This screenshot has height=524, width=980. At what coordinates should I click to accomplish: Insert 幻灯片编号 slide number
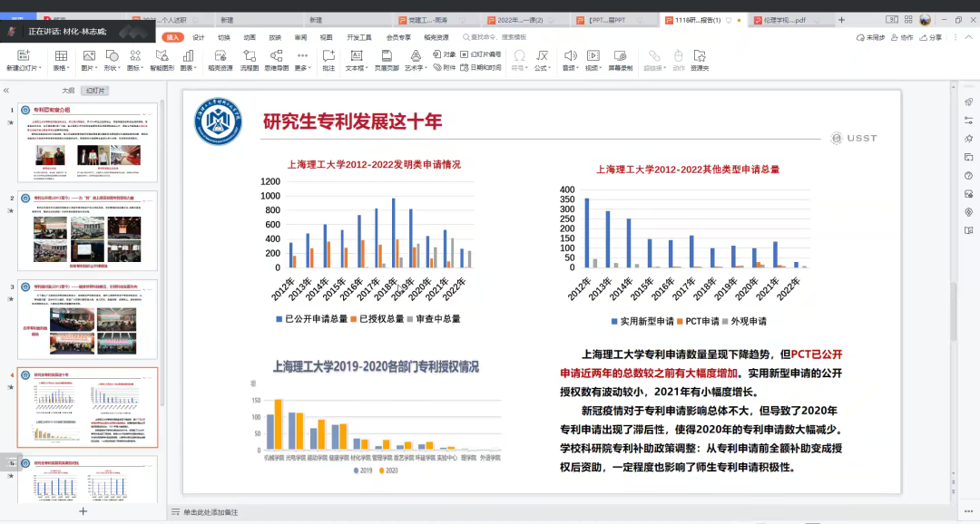tap(481, 54)
